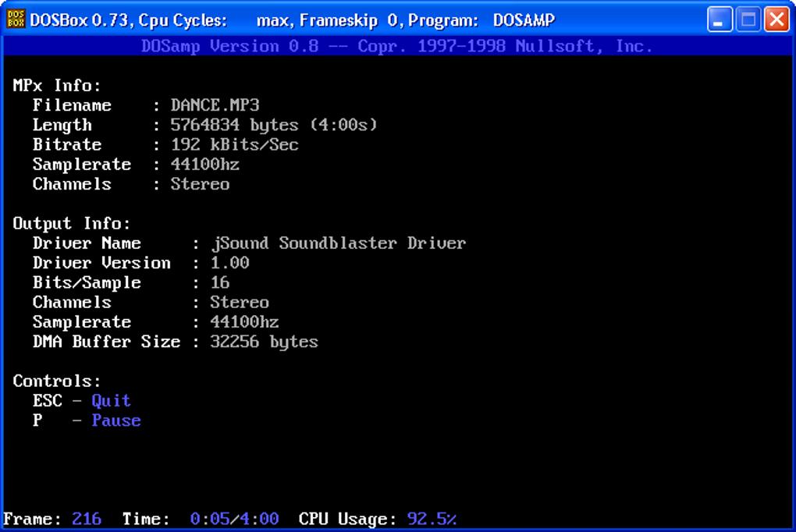796x532 pixels.
Task: Click 'jSound Soundblaster Driver' text
Action: [338, 243]
